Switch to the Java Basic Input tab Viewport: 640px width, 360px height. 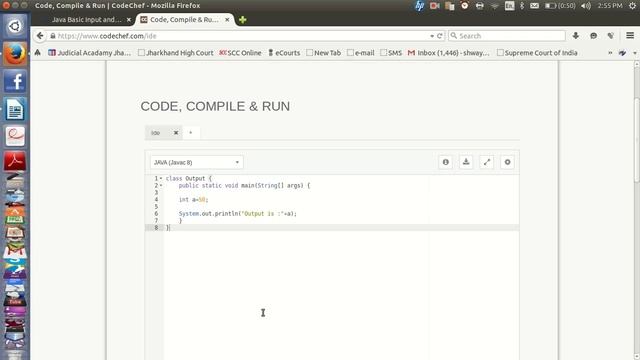point(86,20)
